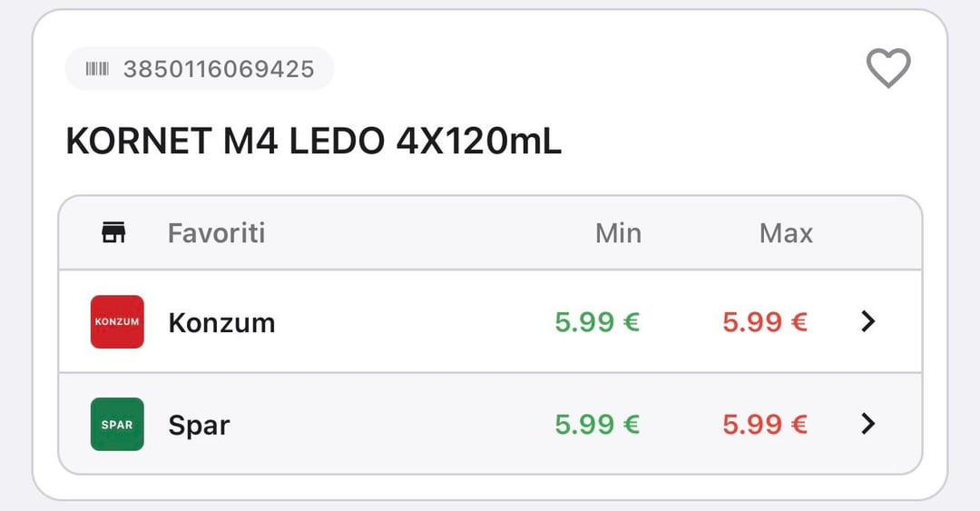The height and width of the screenshot is (511, 980).
Task: Tap the barcode icon beside the number
Action: (97, 69)
